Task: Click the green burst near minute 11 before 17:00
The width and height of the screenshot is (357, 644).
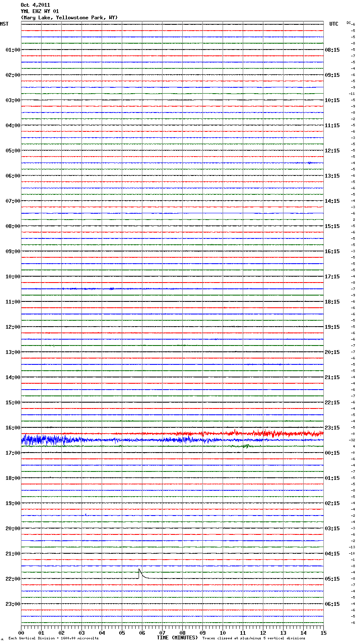Action: [x=247, y=446]
